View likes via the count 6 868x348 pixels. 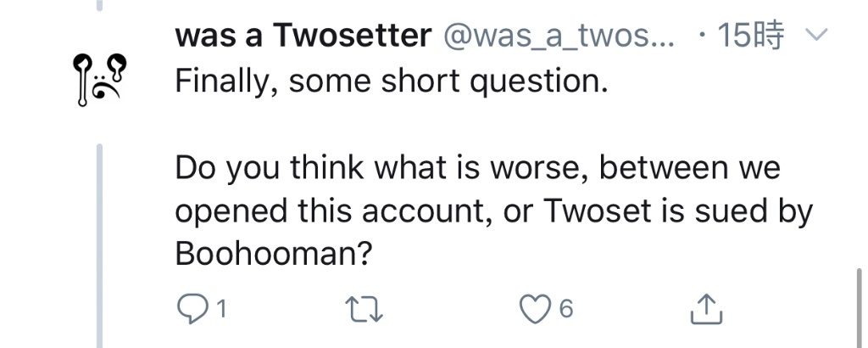[565, 309]
